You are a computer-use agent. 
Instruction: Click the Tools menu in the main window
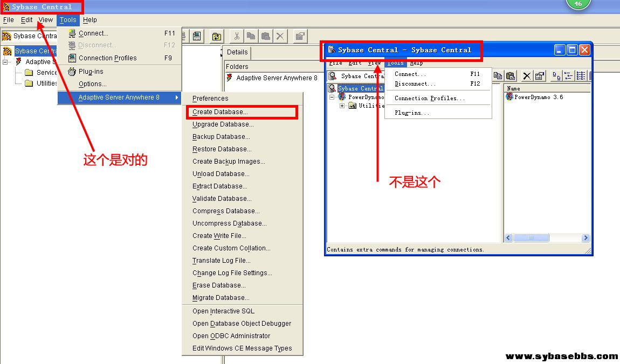(x=68, y=20)
